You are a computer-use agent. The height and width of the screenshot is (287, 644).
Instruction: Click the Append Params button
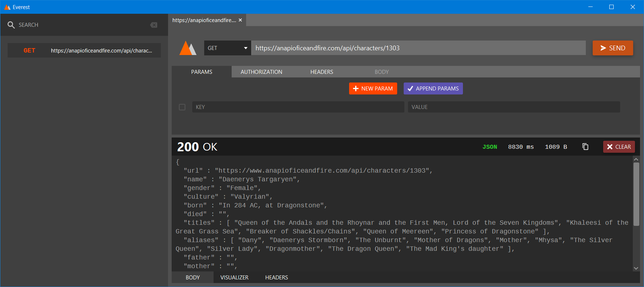[x=433, y=89]
